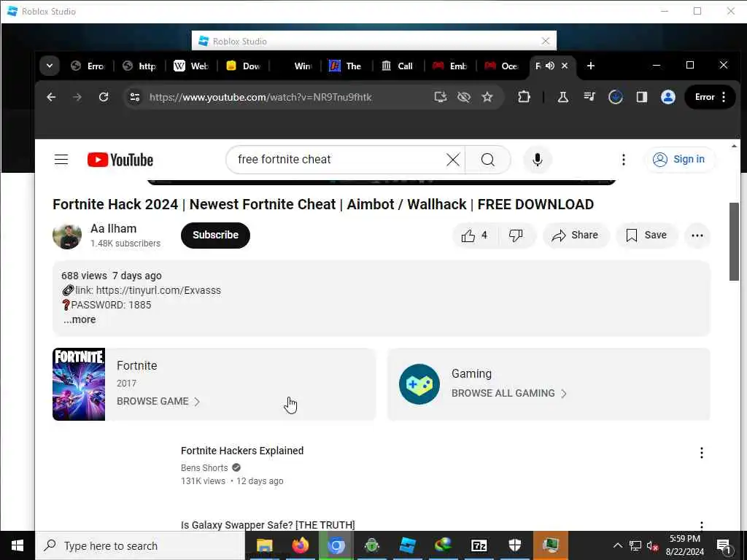This screenshot has width=747, height=560.
Task: Switch to the 'Emb' browser tab
Action: [450, 66]
